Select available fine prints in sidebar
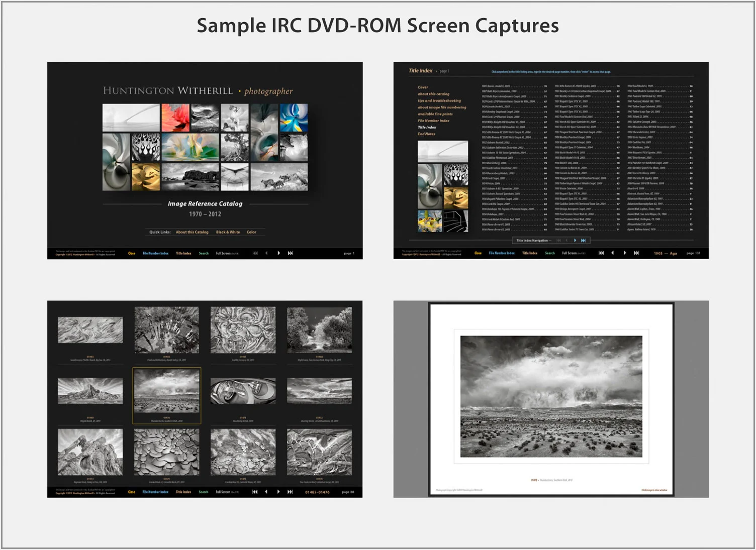Screen dimensions: 756x550 click(x=435, y=114)
